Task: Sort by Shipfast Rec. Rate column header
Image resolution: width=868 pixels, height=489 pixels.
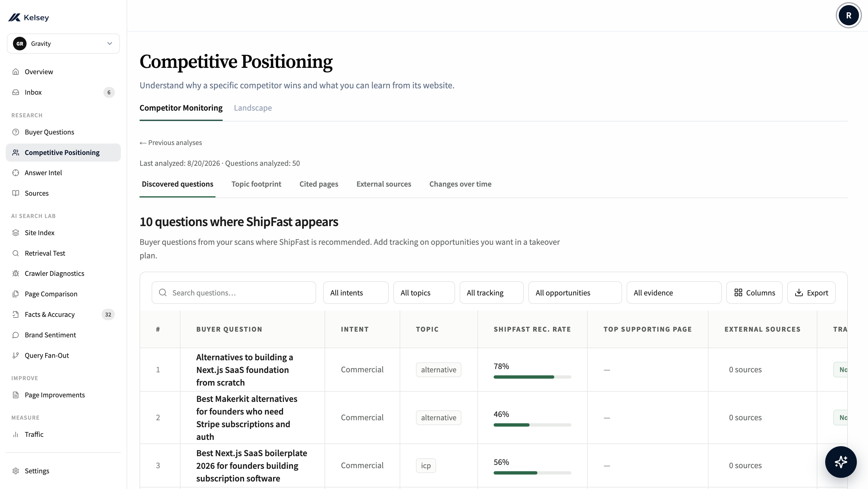Action: click(x=532, y=329)
